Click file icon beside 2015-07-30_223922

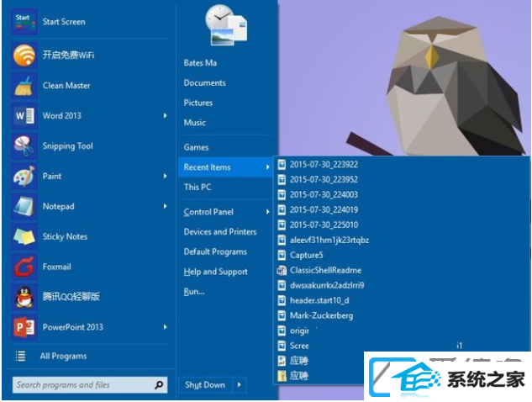[282, 165]
